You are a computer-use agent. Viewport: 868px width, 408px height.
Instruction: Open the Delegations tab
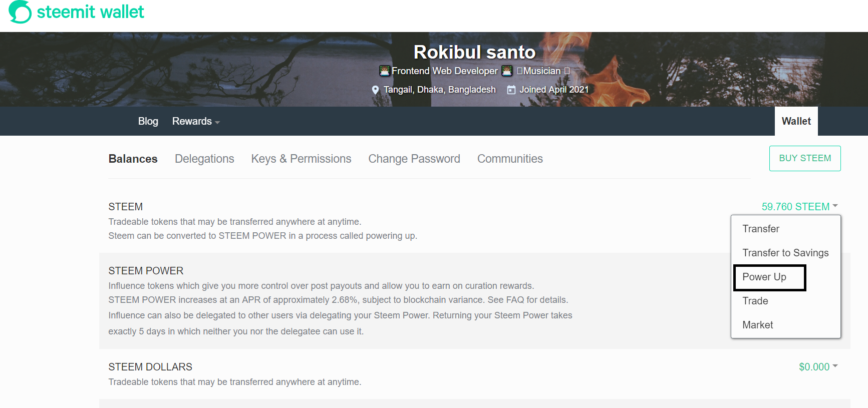click(x=204, y=159)
